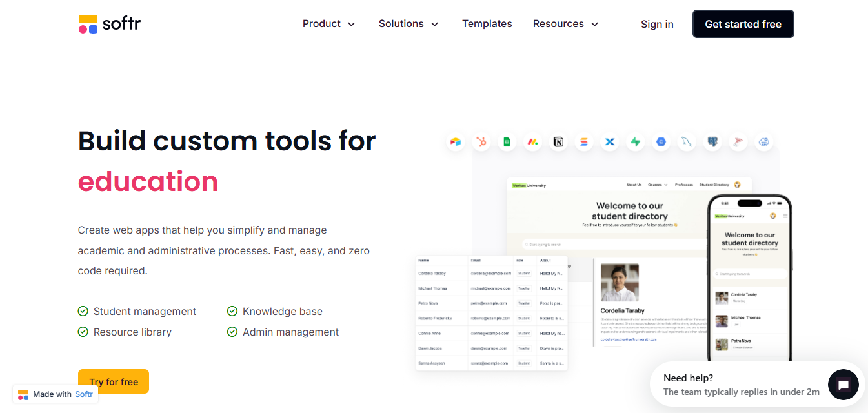Click the blue hexagon BigQuery icon

(x=661, y=142)
